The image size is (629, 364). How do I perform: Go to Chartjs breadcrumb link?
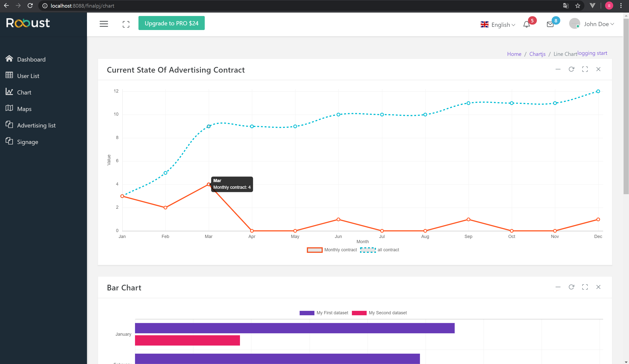[537, 54]
